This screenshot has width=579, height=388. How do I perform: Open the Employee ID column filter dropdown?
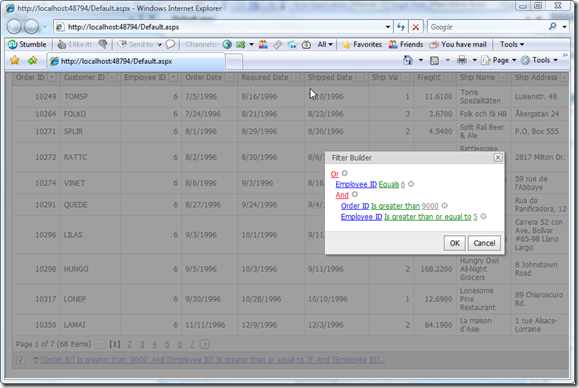click(x=173, y=77)
